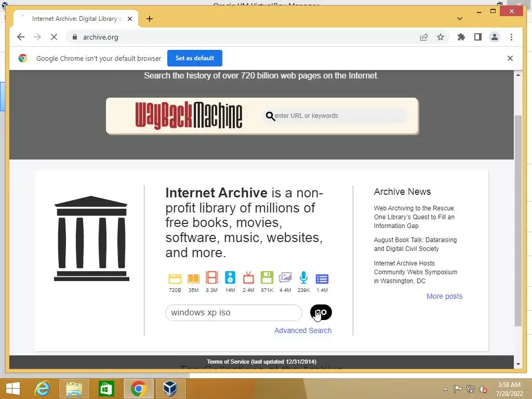Open the software floppy icon labeled 871K
The image size is (532, 399).
[x=267, y=277]
